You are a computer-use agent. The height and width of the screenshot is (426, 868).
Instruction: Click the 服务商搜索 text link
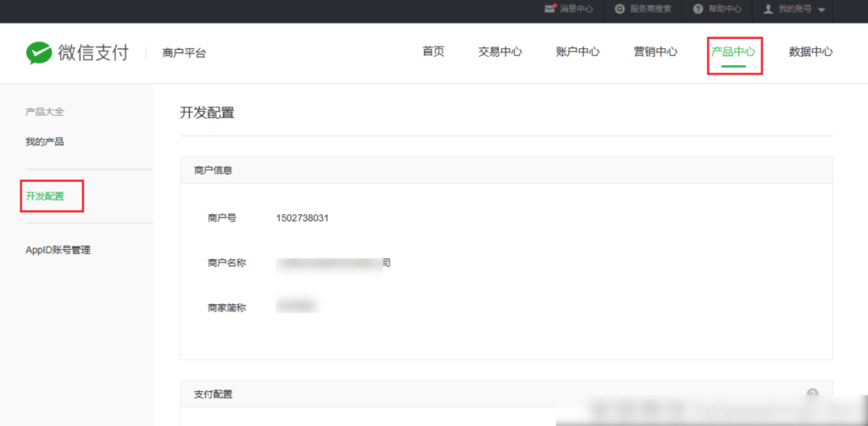(650, 9)
